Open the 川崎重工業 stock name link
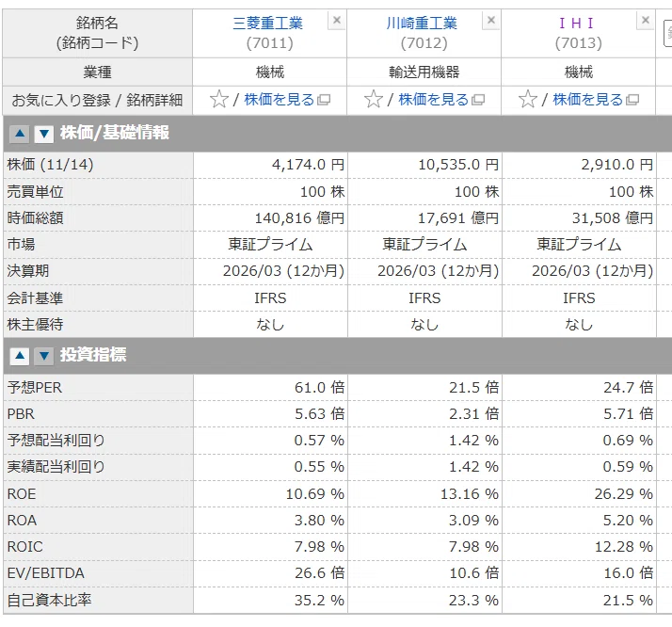 [x=422, y=24]
